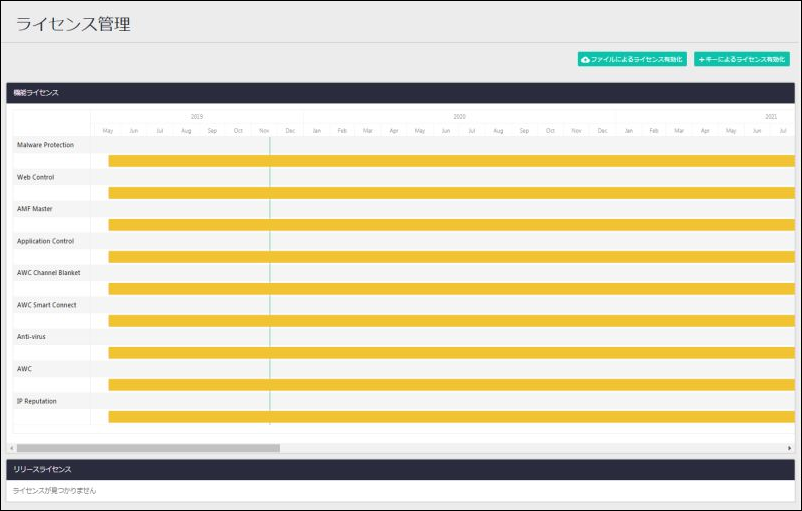Click the Application Control yellow license bar
Viewport: 802px width, 511px height.
tap(452, 257)
